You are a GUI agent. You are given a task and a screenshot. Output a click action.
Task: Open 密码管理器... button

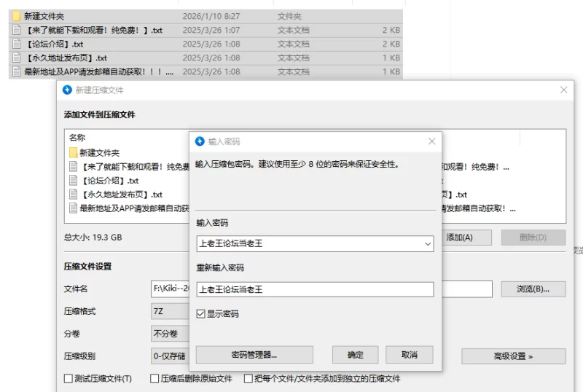pyautogui.click(x=254, y=355)
